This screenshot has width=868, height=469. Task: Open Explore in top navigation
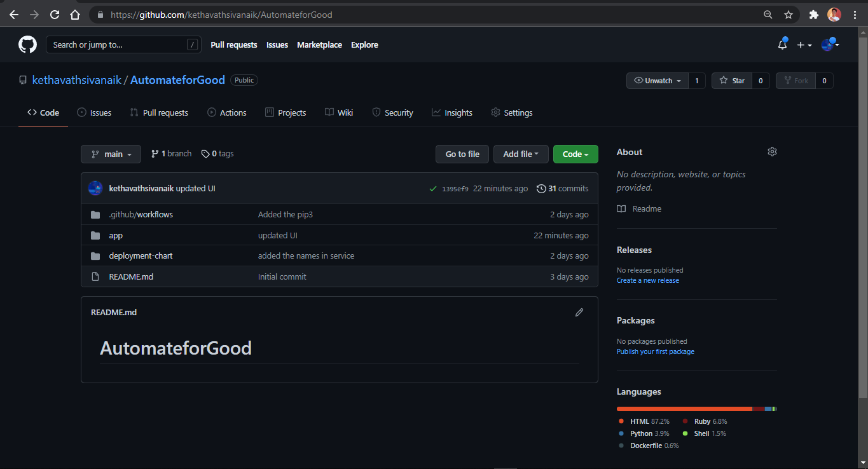(x=364, y=44)
